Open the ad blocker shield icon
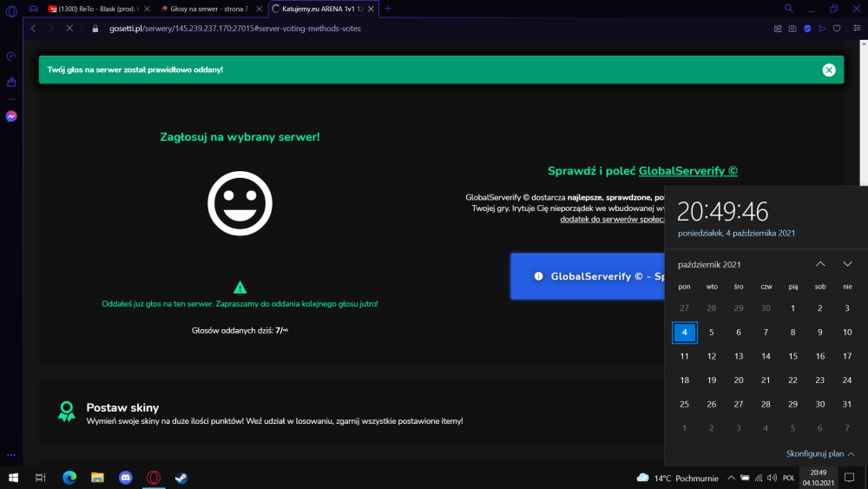This screenshot has height=489, width=868. (807, 29)
